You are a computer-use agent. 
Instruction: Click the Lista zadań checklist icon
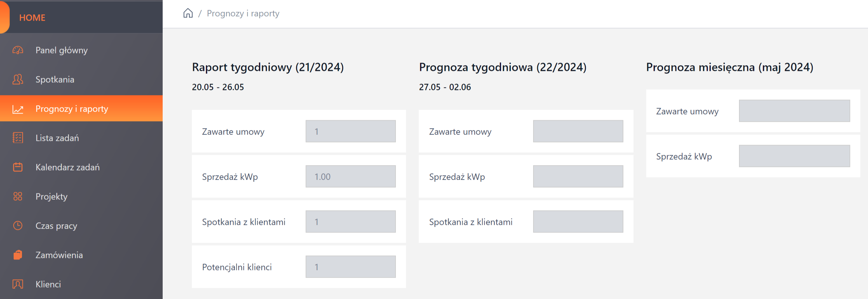tap(18, 138)
